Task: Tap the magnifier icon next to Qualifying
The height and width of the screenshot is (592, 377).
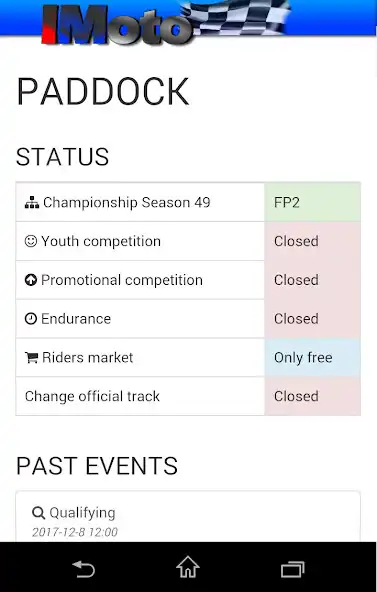Action: point(38,513)
